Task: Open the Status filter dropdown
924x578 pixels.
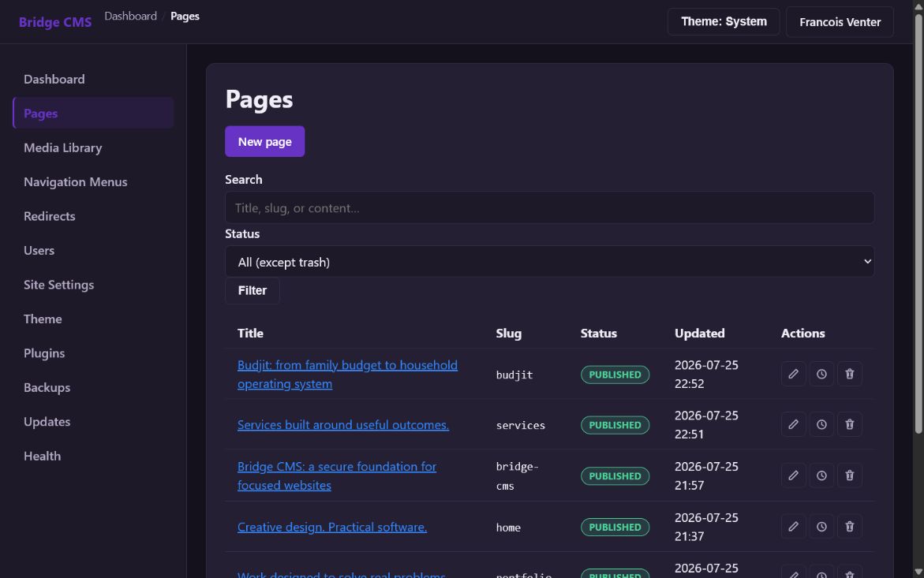Action: [x=549, y=261]
